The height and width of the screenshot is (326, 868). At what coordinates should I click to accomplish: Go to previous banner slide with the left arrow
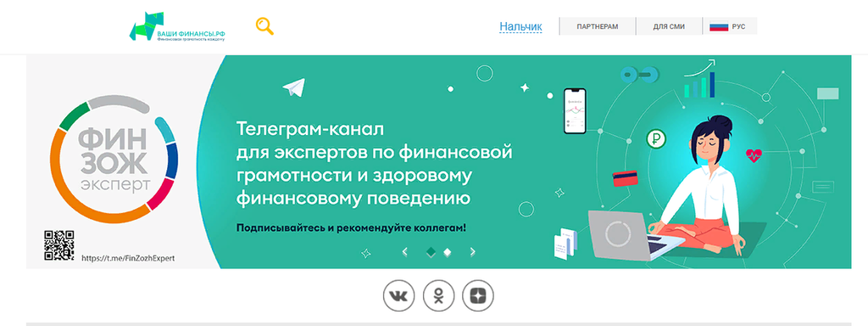tap(404, 252)
